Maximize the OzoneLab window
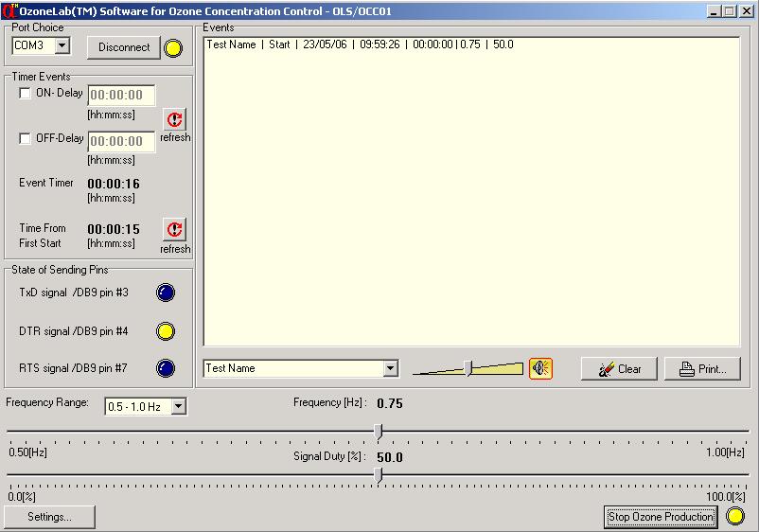 730,11
